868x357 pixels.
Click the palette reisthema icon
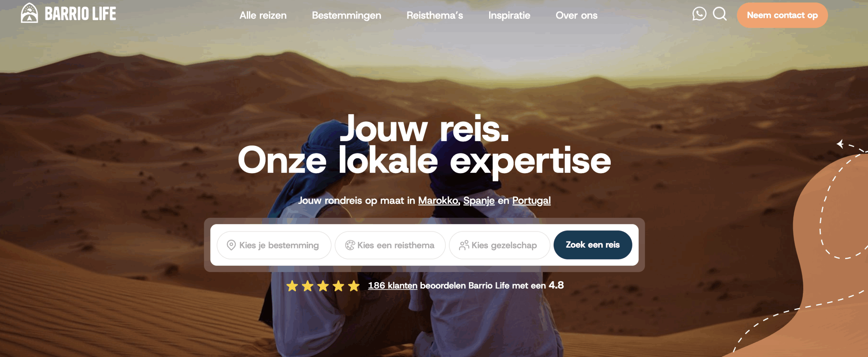point(350,245)
